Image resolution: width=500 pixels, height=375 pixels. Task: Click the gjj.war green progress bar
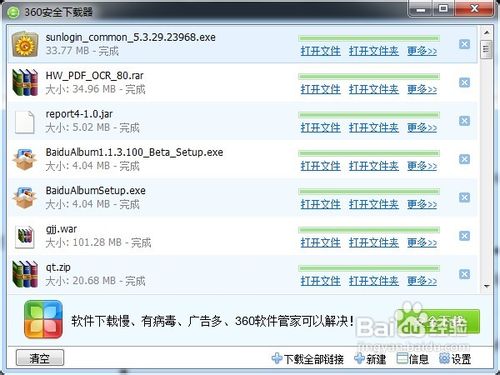369,230
